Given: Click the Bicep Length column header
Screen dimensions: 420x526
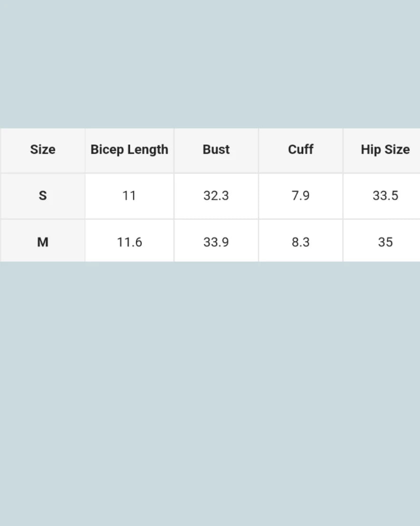Looking at the screenshot, I should [x=129, y=149].
